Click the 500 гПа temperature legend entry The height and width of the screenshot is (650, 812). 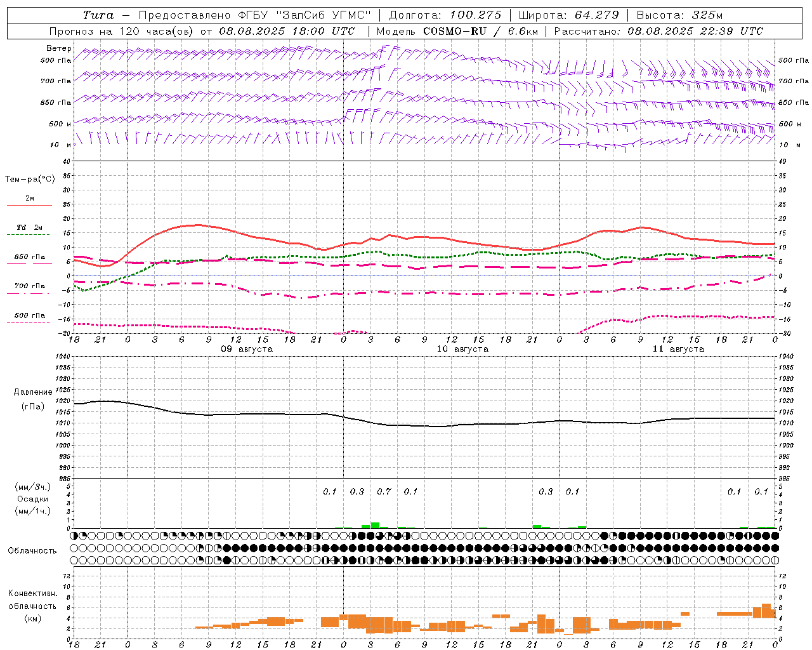(x=29, y=315)
